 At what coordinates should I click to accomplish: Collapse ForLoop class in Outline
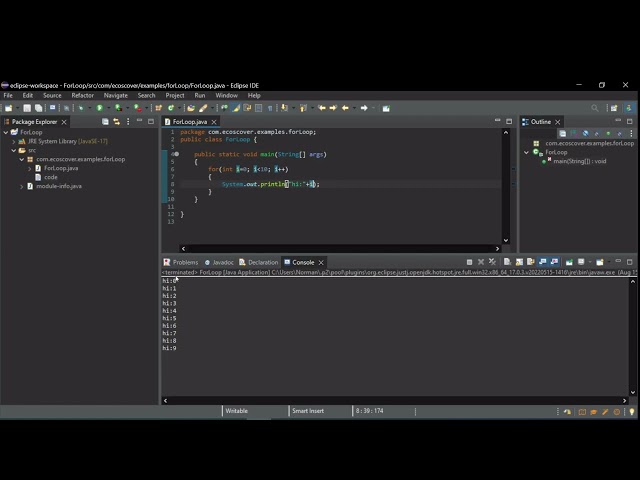click(x=527, y=152)
